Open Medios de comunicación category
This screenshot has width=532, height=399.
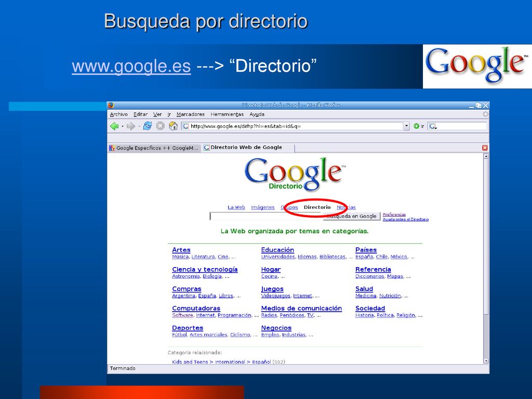tap(301, 309)
